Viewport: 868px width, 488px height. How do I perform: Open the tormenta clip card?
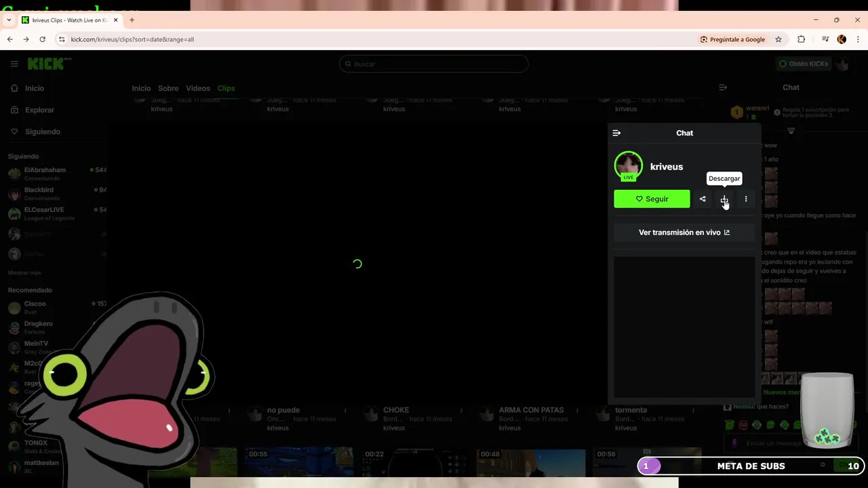(631, 410)
